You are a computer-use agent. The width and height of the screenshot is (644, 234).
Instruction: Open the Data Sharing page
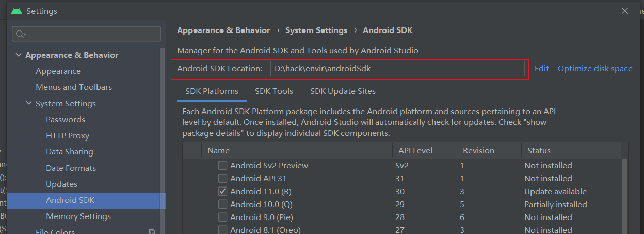70,152
